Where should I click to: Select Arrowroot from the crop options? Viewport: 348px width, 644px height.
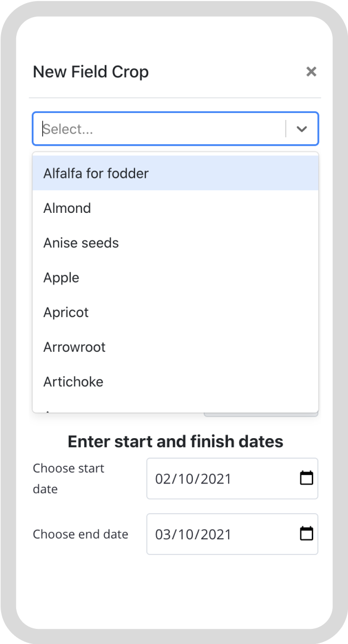176,347
